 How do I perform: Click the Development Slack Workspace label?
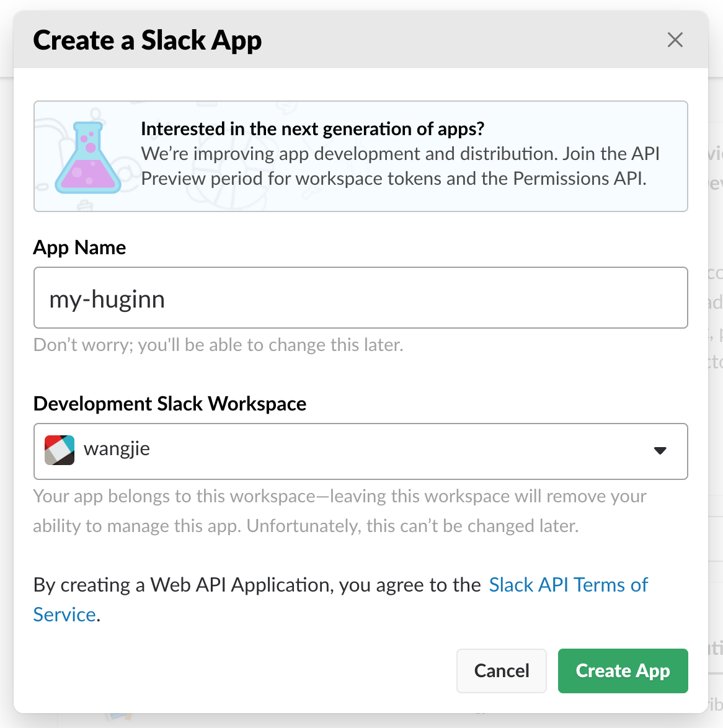(x=170, y=404)
